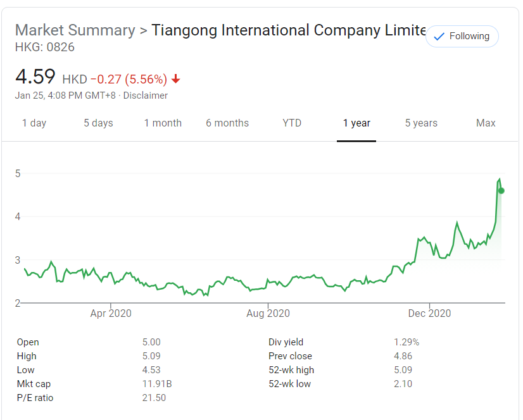The image size is (523, 420).
Task: Click the HKG: 0826 ticker text
Action: pos(45,47)
